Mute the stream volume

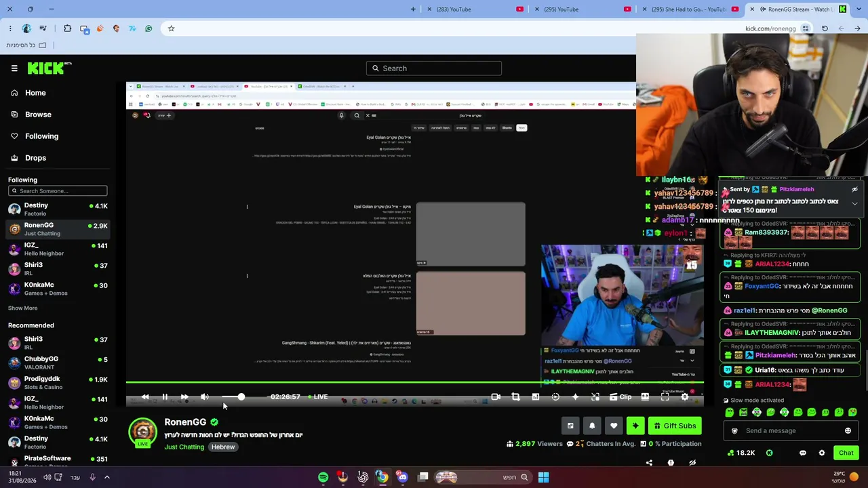[205, 396]
